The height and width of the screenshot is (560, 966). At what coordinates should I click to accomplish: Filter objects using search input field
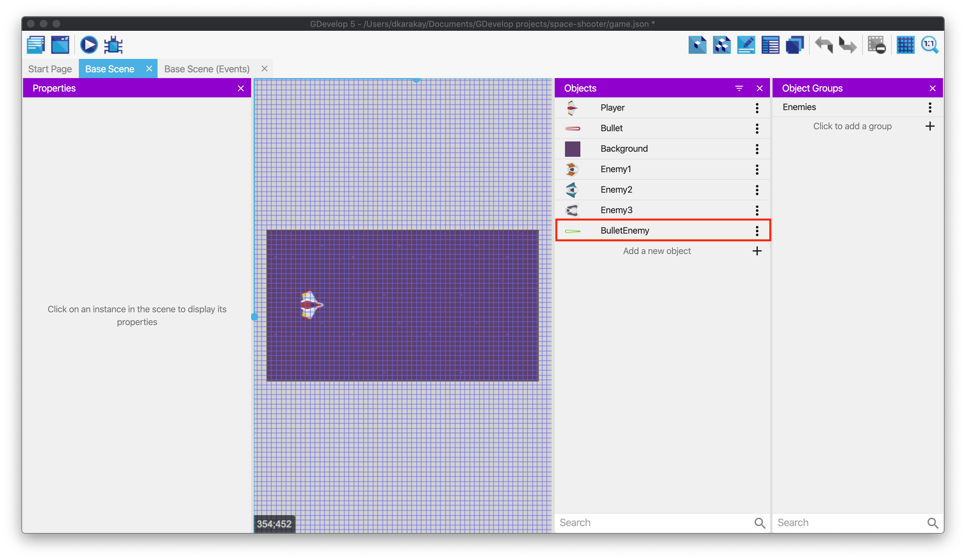(x=657, y=522)
